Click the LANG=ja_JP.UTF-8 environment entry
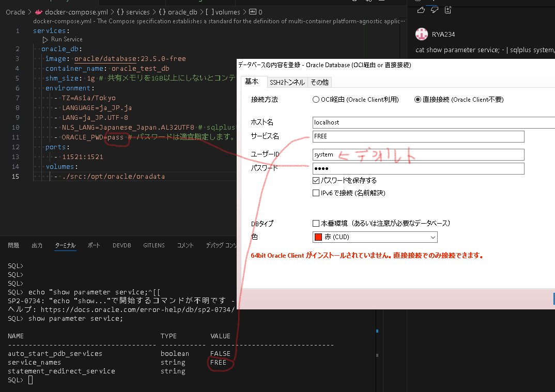The width and height of the screenshot is (555, 392). 95,117
